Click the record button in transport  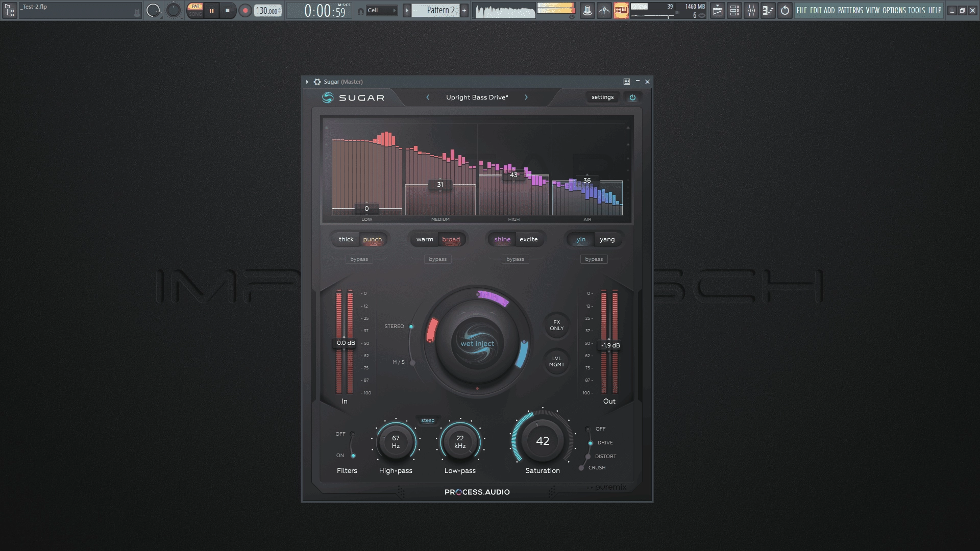pos(245,10)
